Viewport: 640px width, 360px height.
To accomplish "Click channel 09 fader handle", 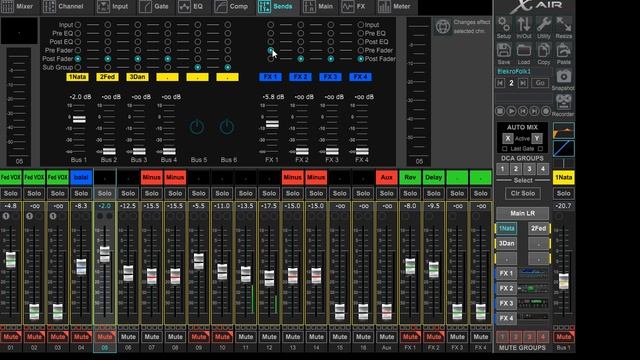I will pos(199,261).
